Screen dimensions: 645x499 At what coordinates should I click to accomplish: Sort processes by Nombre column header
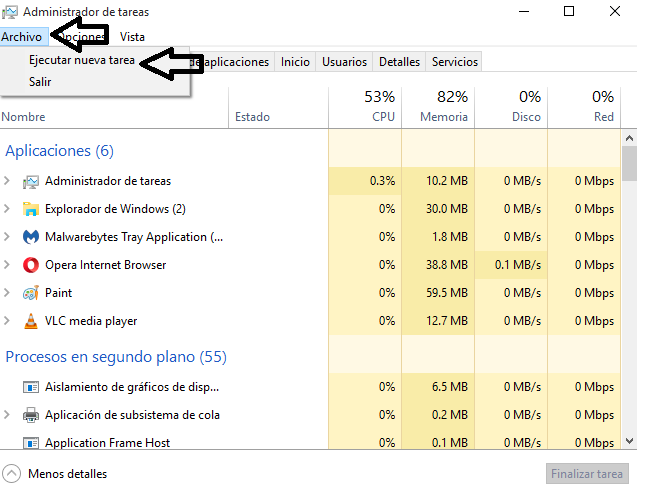click(23, 117)
